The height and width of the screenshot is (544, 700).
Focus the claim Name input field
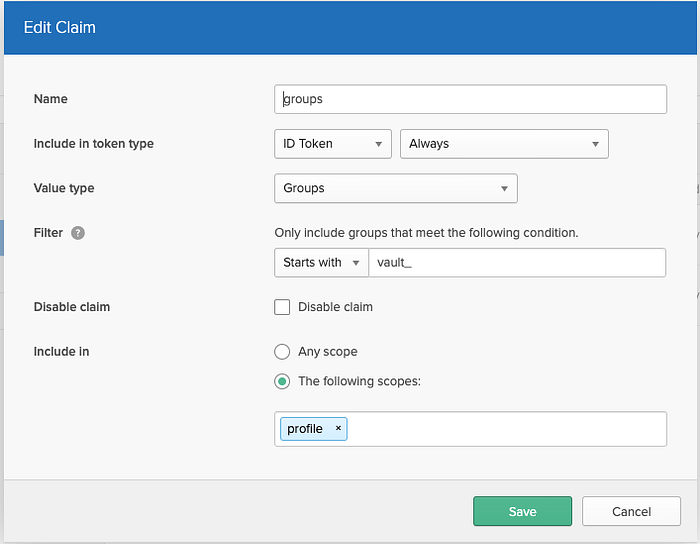pyautogui.click(x=470, y=99)
